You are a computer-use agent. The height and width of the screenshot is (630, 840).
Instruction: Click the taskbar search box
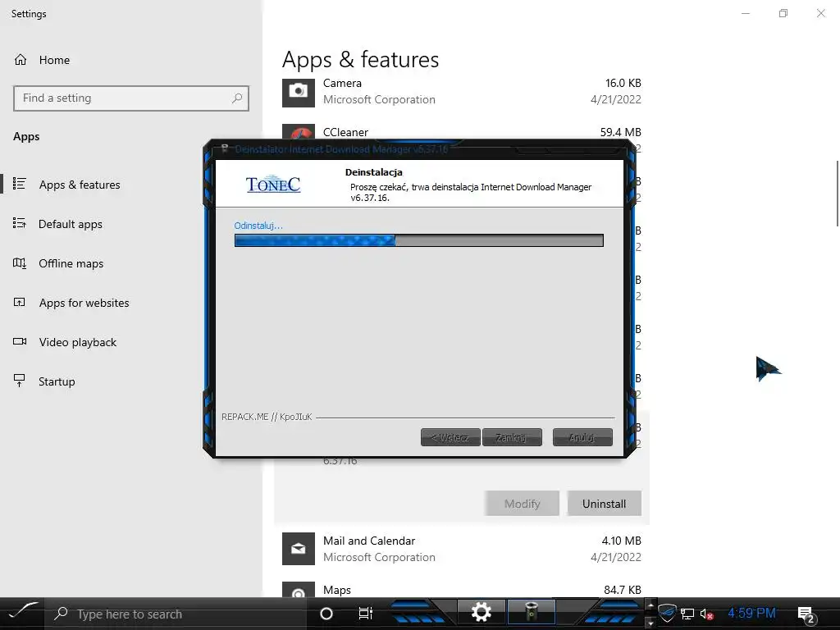pyautogui.click(x=177, y=614)
